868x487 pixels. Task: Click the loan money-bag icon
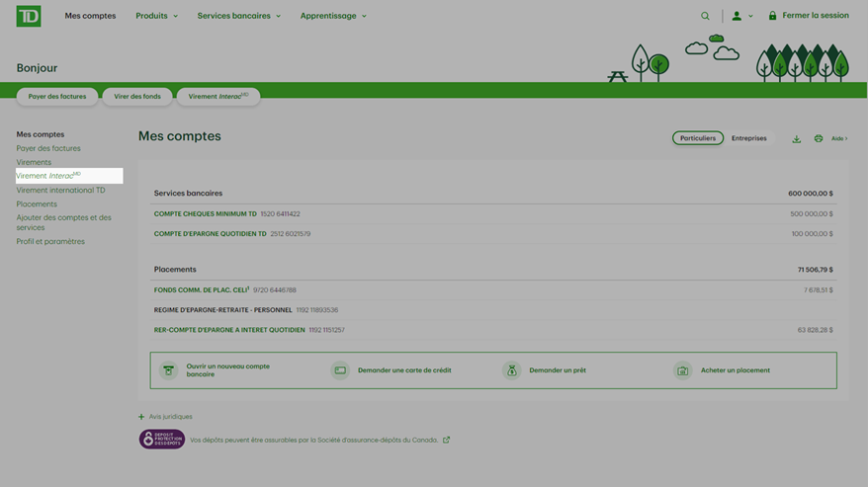[x=511, y=370]
